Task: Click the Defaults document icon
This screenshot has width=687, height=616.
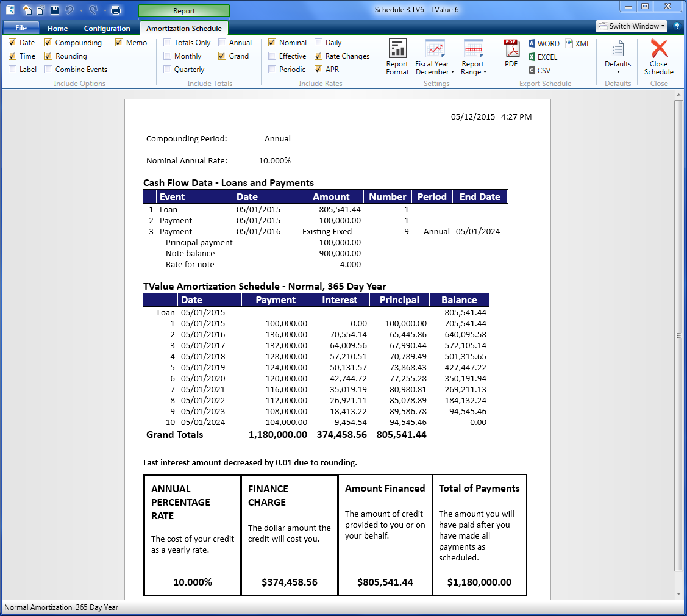Action: tap(618, 48)
